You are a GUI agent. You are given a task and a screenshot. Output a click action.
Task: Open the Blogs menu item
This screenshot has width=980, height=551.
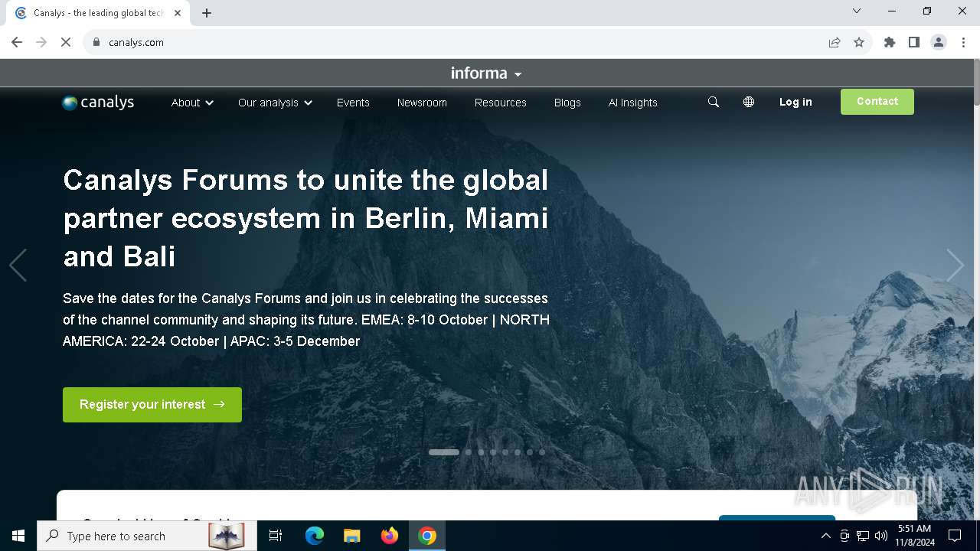[x=567, y=103]
